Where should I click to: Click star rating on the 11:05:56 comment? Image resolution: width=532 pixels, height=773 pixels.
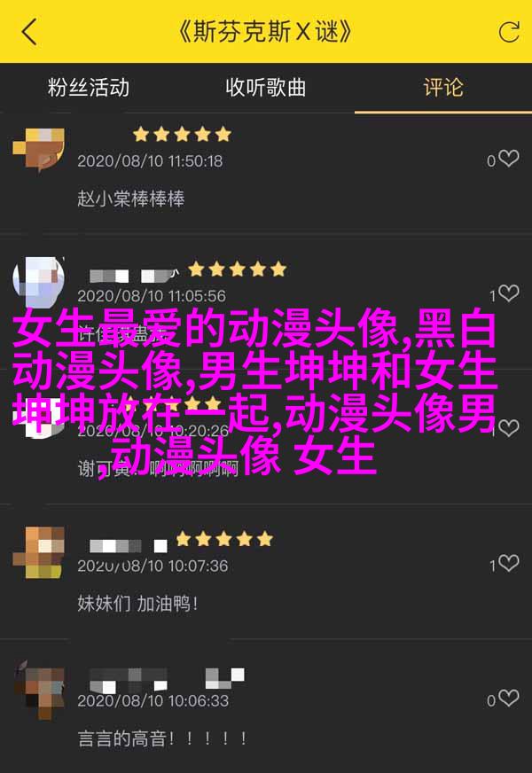tap(237, 269)
